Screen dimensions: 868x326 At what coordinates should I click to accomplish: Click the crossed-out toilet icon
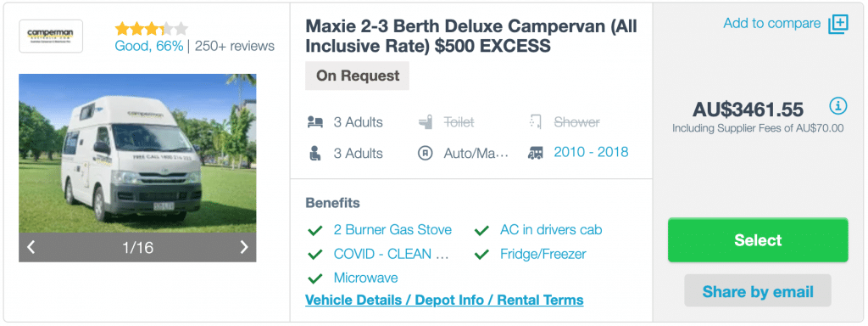[426, 122]
